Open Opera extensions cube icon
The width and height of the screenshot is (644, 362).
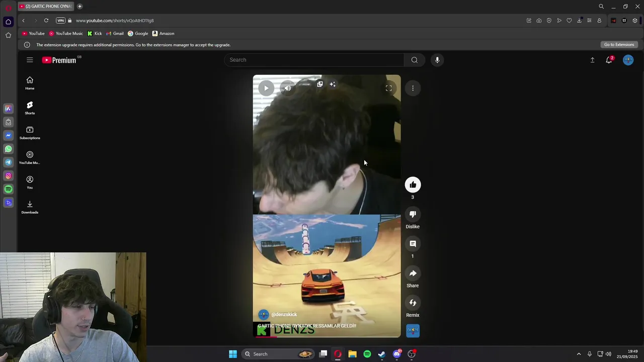coord(635,21)
